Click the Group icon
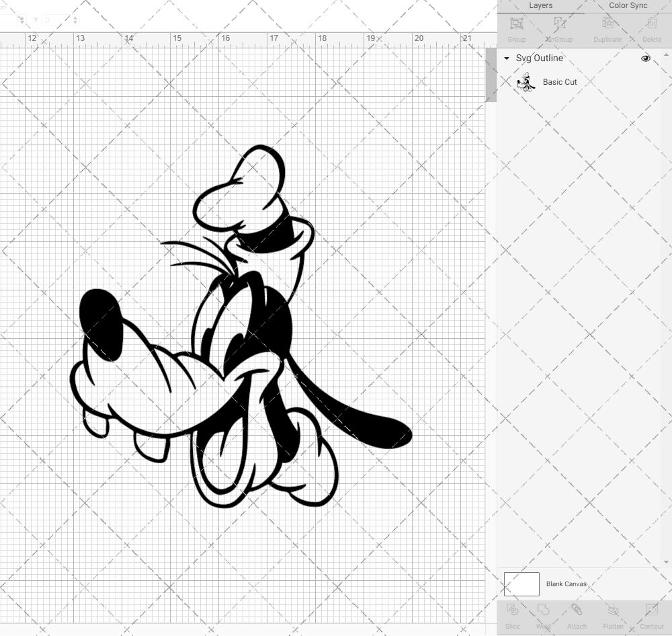 tap(516, 28)
